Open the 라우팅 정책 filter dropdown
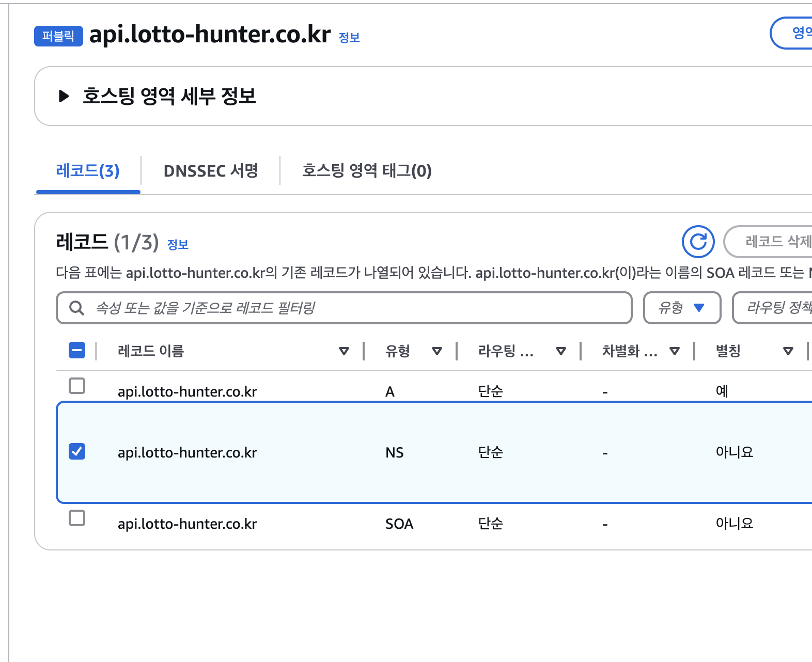Image resolution: width=812 pixels, height=662 pixels. (x=772, y=308)
